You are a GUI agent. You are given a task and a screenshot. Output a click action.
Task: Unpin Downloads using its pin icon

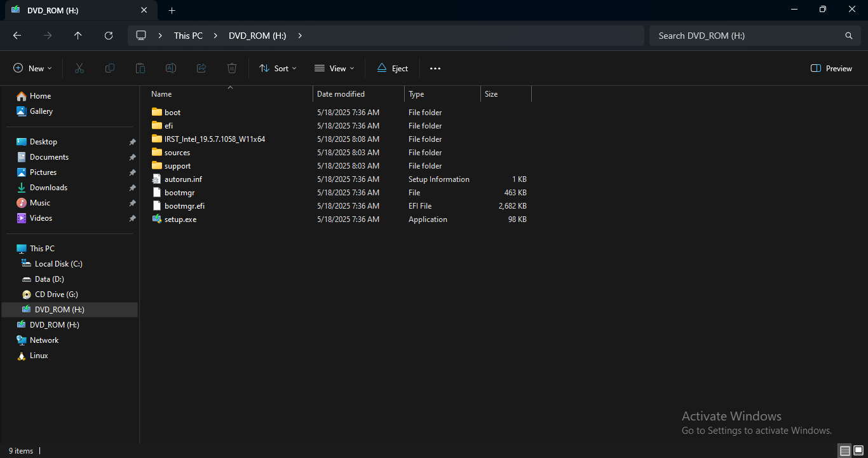tap(132, 188)
